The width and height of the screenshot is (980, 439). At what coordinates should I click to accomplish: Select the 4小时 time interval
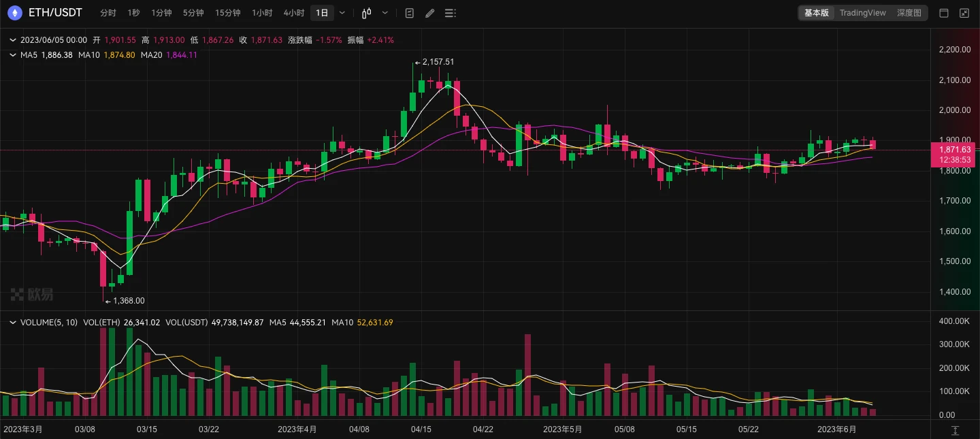coord(294,13)
